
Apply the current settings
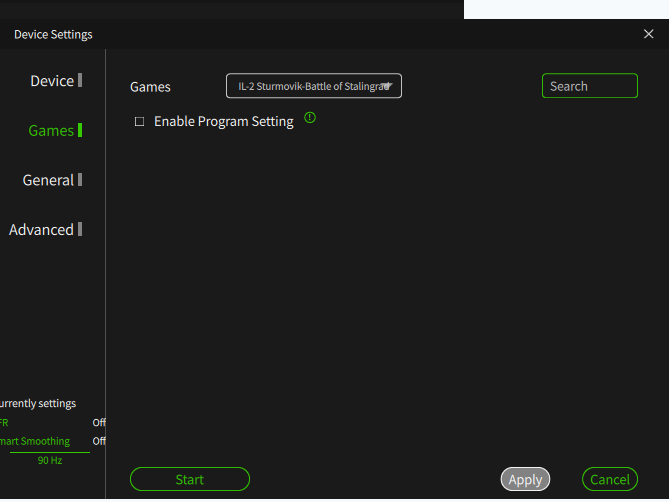click(x=525, y=480)
